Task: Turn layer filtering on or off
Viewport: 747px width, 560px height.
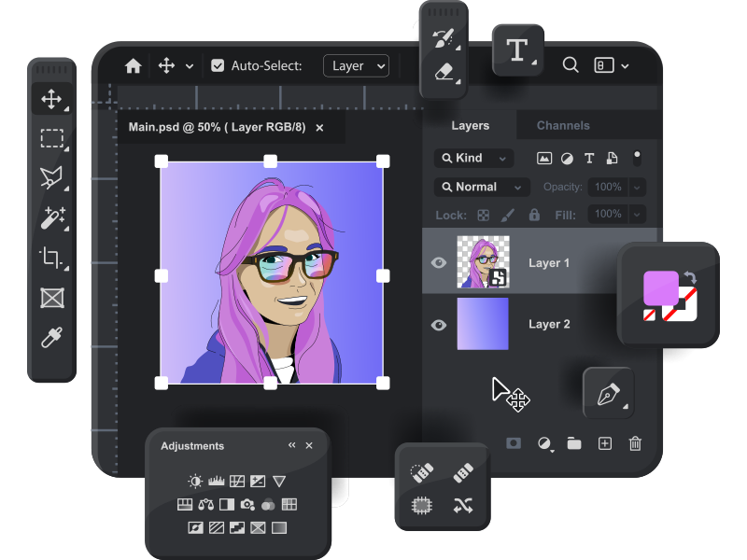Action: (x=637, y=158)
